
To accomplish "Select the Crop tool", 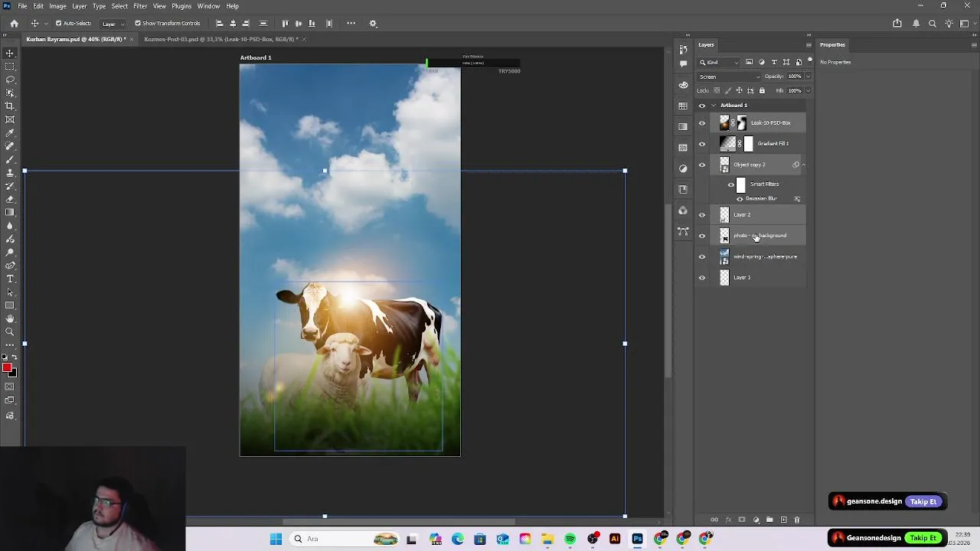I will click(10, 106).
